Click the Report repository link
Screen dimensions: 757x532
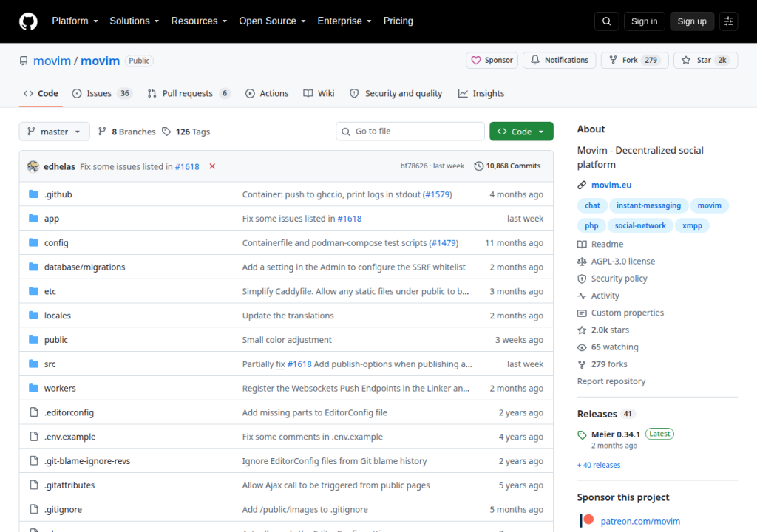pyautogui.click(x=611, y=381)
